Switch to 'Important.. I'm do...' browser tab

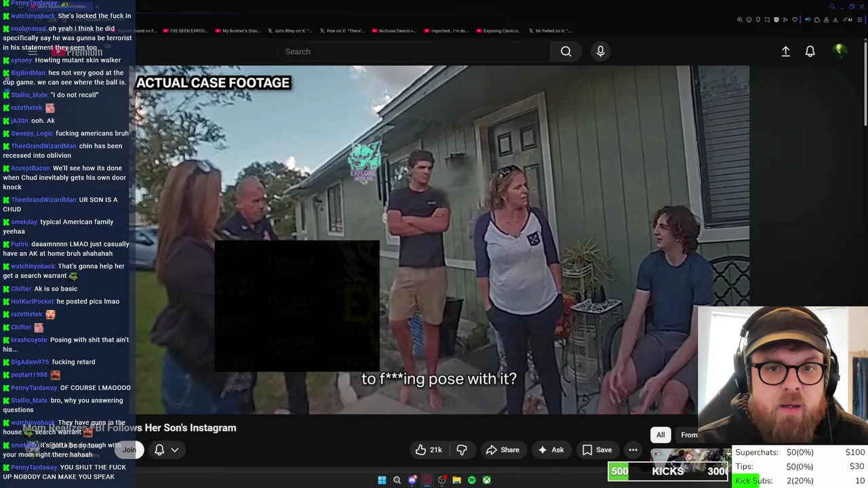tap(448, 30)
